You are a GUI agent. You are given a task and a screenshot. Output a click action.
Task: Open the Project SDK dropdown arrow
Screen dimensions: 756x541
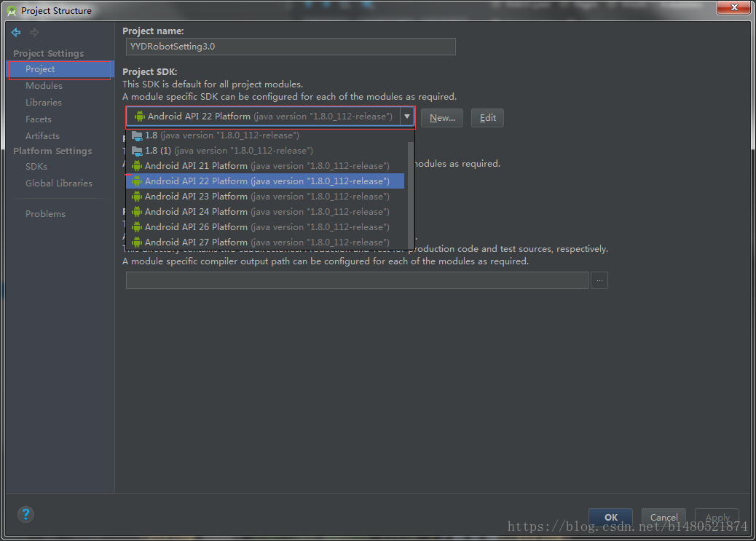click(x=407, y=117)
